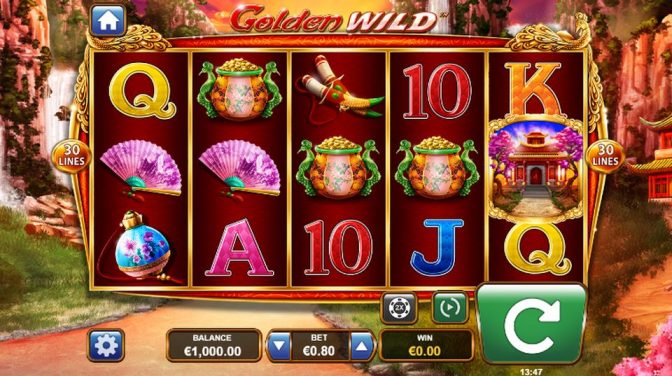Decrease bet with the down arrow
672x376 pixels.
tap(279, 346)
